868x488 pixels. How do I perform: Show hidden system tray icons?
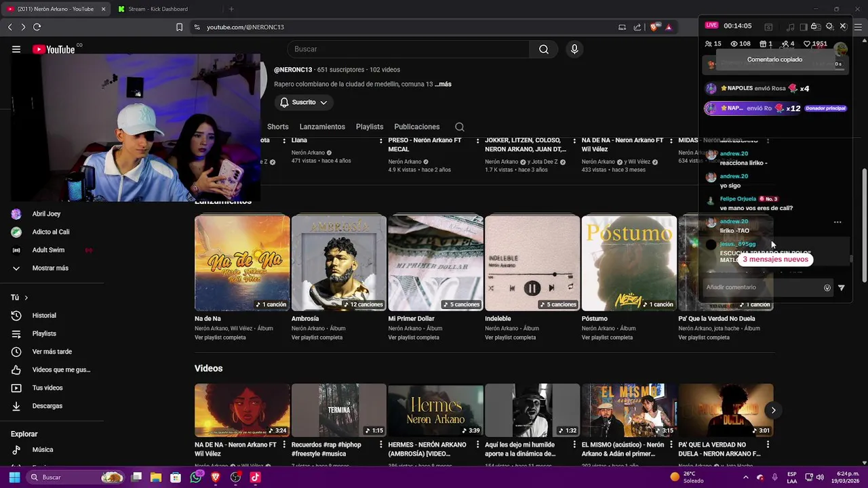[x=745, y=477]
